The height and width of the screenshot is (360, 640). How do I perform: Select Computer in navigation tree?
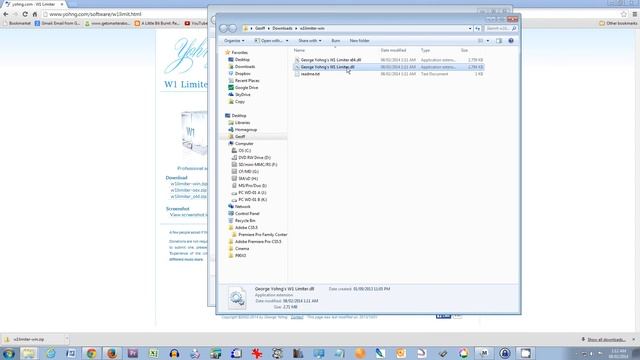pyautogui.click(x=244, y=143)
